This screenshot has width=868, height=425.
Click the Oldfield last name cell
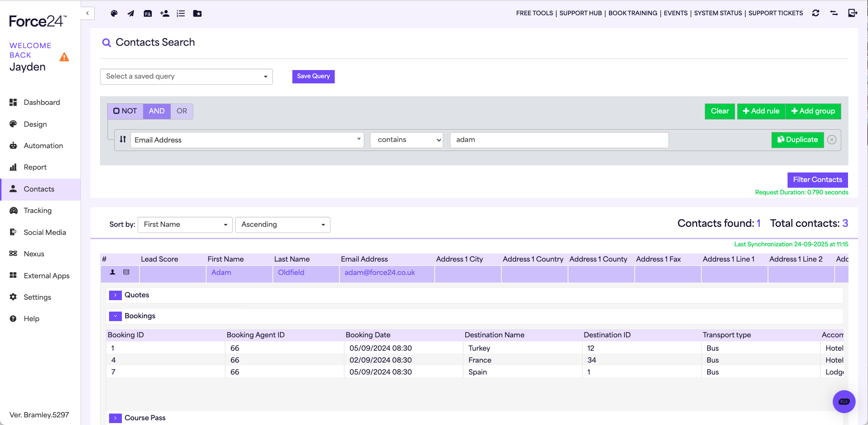[x=306, y=274]
